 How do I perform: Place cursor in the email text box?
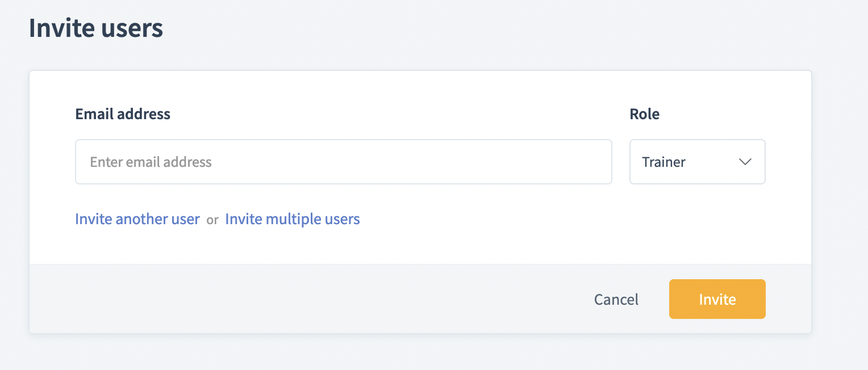click(x=343, y=162)
